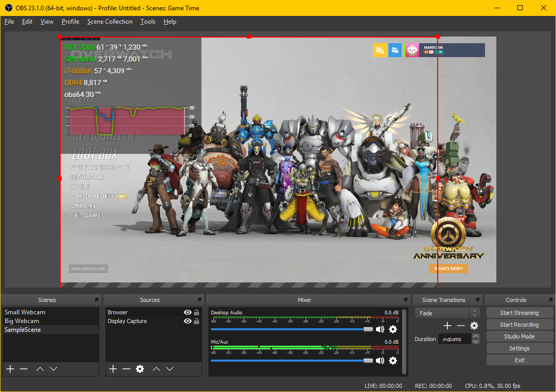Add a new scene with plus icon
Viewport: 556px width, 392px height.
coord(10,369)
